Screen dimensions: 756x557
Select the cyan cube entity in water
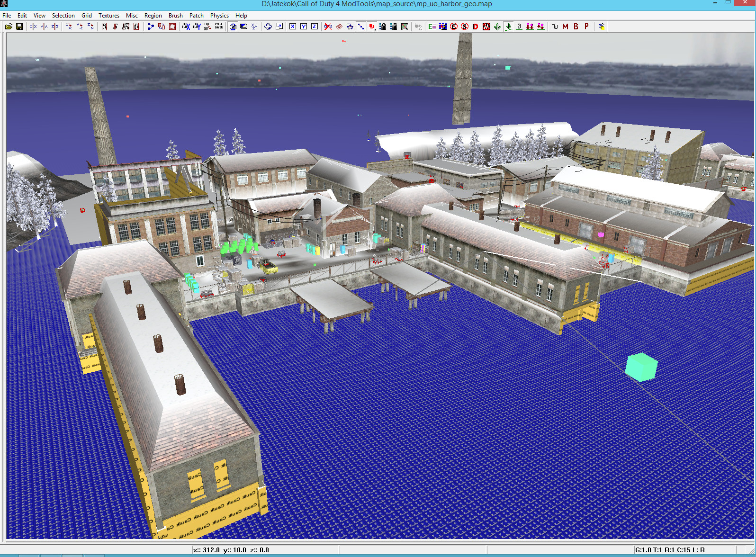tap(641, 367)
